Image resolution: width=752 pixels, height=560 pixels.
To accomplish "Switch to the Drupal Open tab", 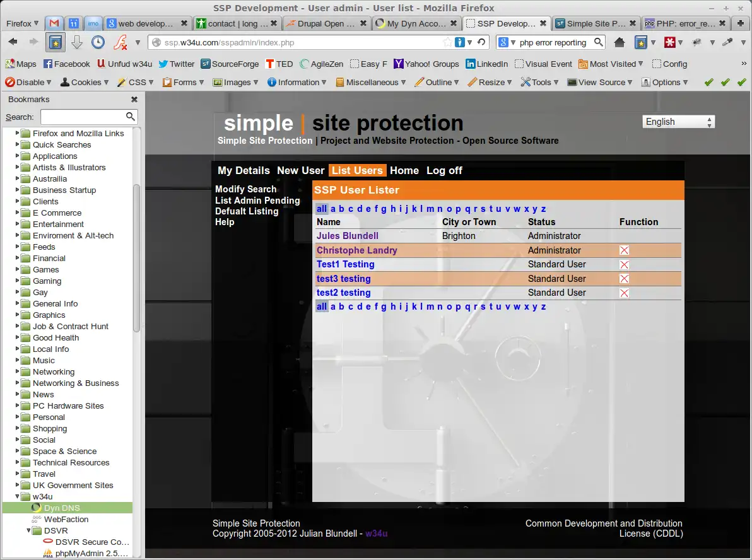I will [x=326, y=23].
